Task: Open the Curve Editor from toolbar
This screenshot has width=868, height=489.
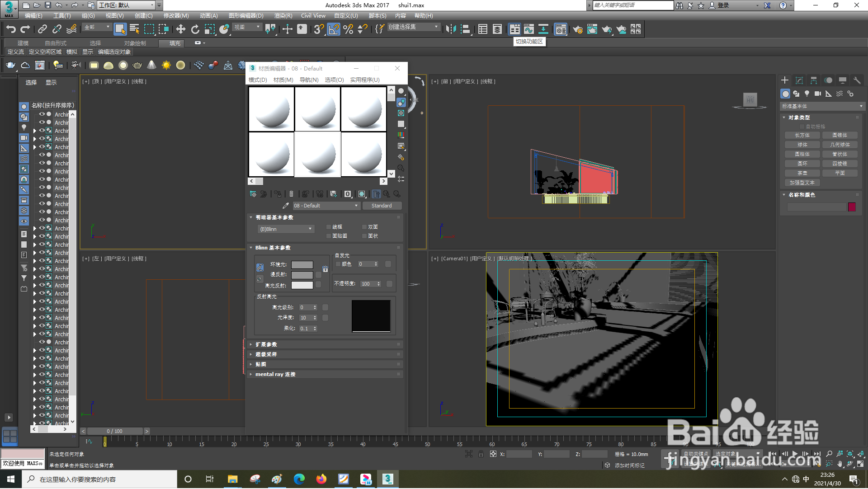Action: coord(529,29)
